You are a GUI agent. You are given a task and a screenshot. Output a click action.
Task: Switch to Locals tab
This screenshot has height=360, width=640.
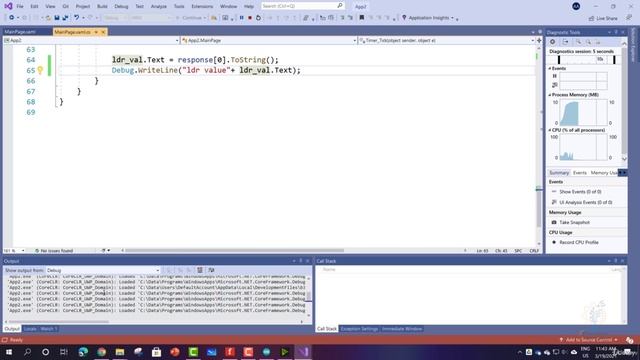tap(30, 329)
